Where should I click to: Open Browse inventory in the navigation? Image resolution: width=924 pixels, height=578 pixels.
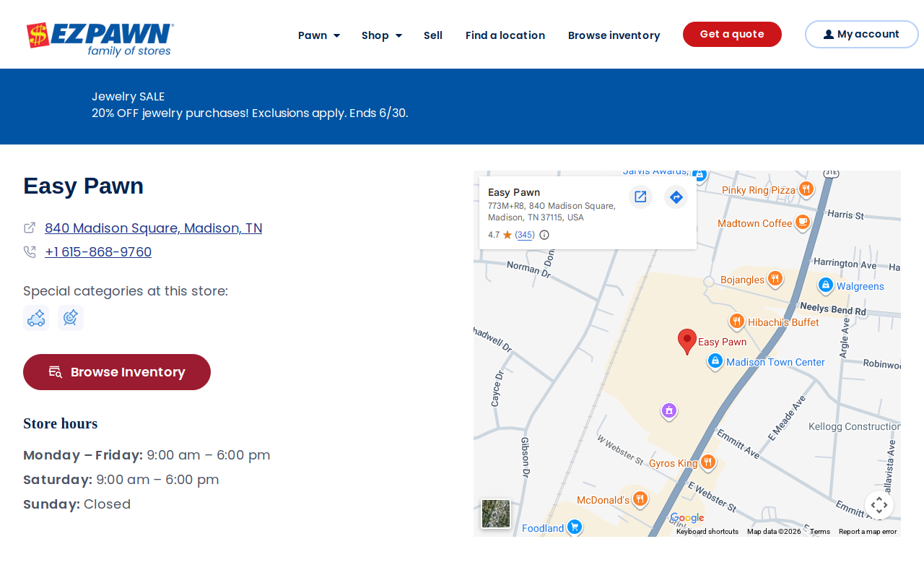click(x=614, y=35)
